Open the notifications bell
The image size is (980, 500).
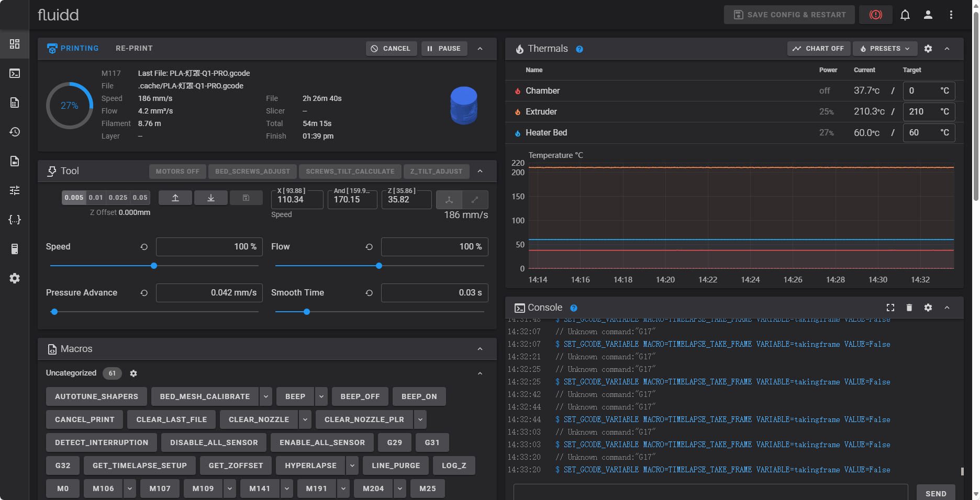[905, 15]
